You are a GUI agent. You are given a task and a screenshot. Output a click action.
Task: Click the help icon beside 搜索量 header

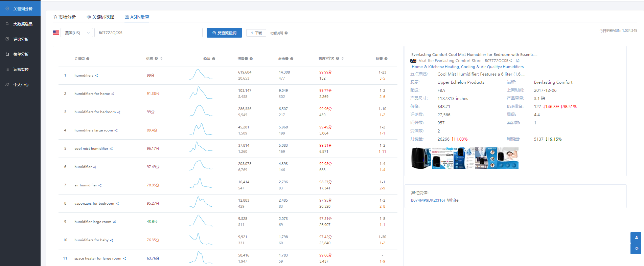pos(251,59)
